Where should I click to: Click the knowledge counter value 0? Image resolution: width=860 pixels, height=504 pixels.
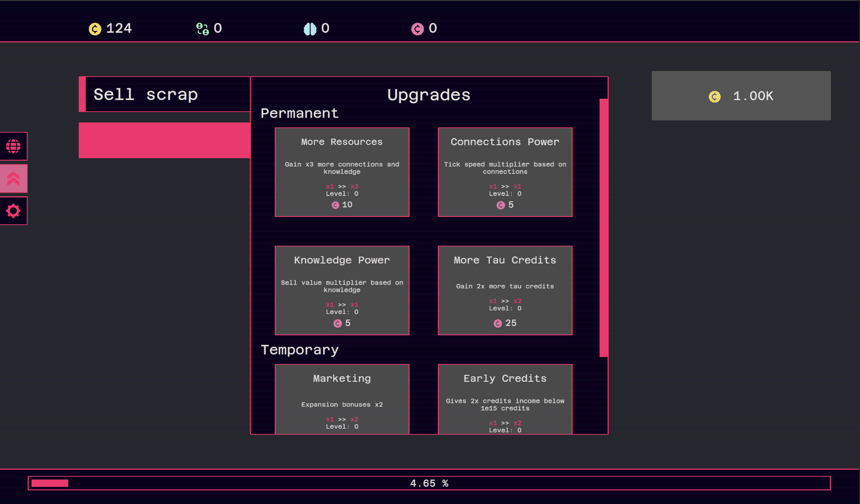tap(325, 29)
